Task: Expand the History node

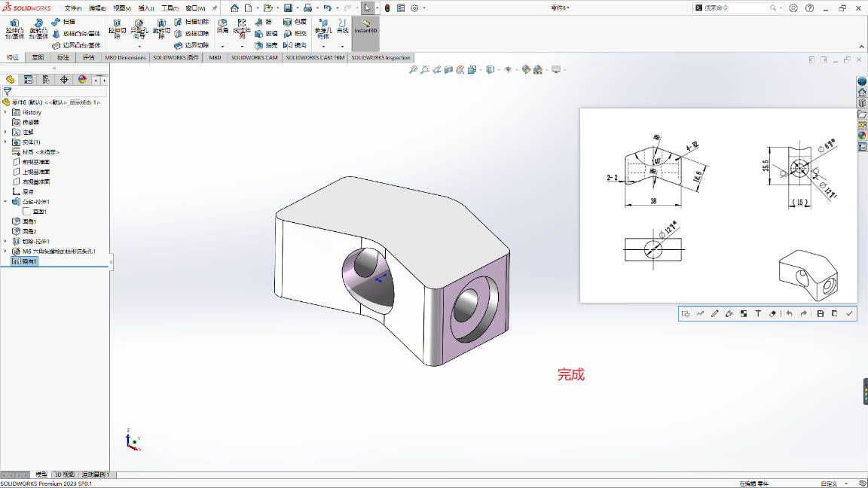Action: coord(5,112)
